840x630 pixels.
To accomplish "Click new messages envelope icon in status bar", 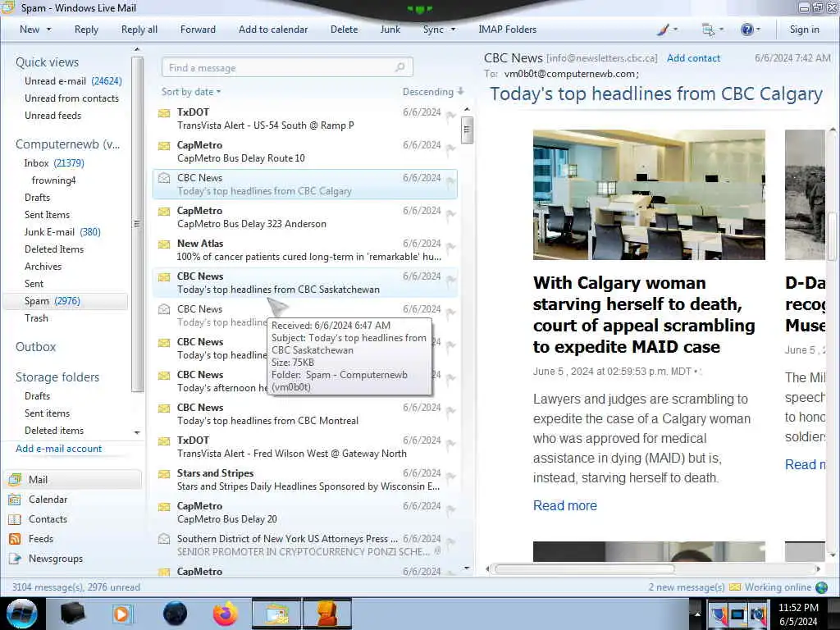I will (735, 587).
